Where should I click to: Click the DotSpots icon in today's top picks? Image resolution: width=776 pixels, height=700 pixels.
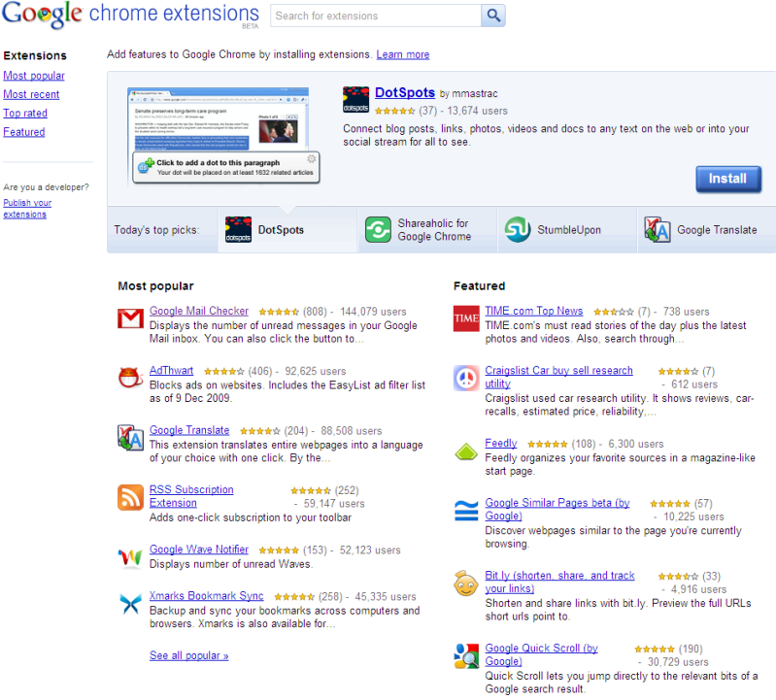tap(238, 229)
